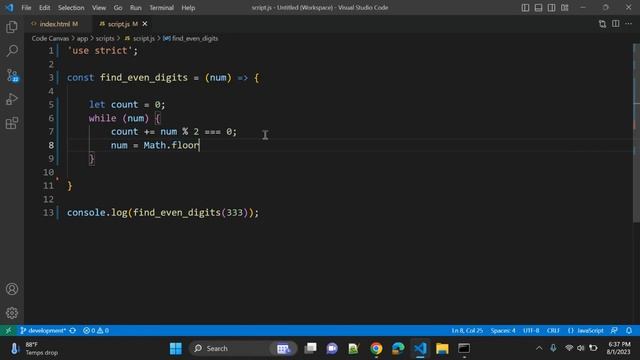640x360 pixels.
Task: Toggle secondary side bar layout icon
Action: tap(551, 7)
